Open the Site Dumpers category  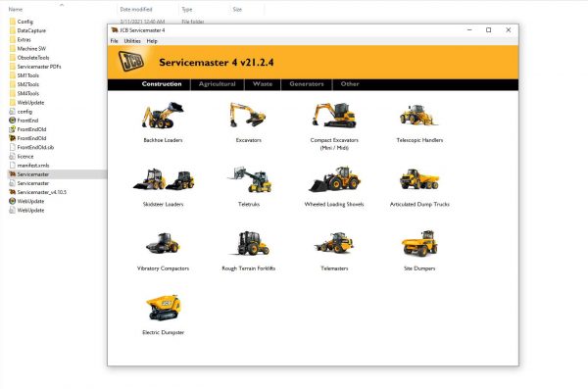click(x=419, y=251)
